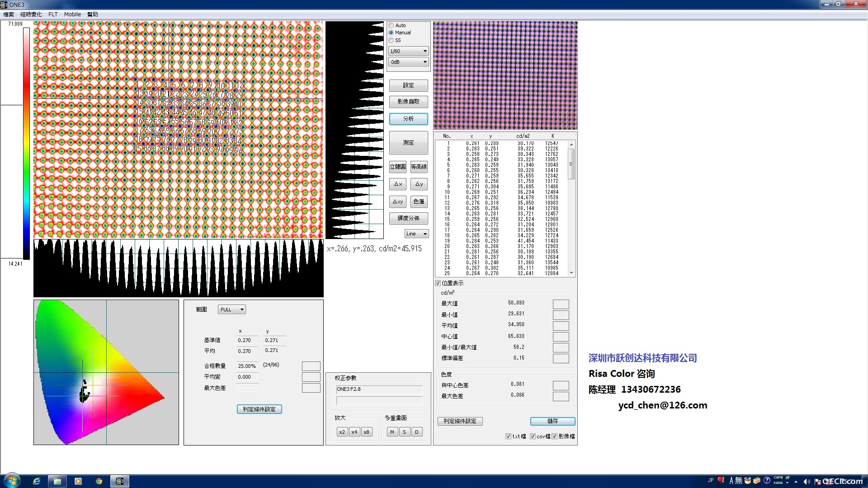
Task: Click 判定條件設定 below measurement statistics
Action: tap(460, 421)
